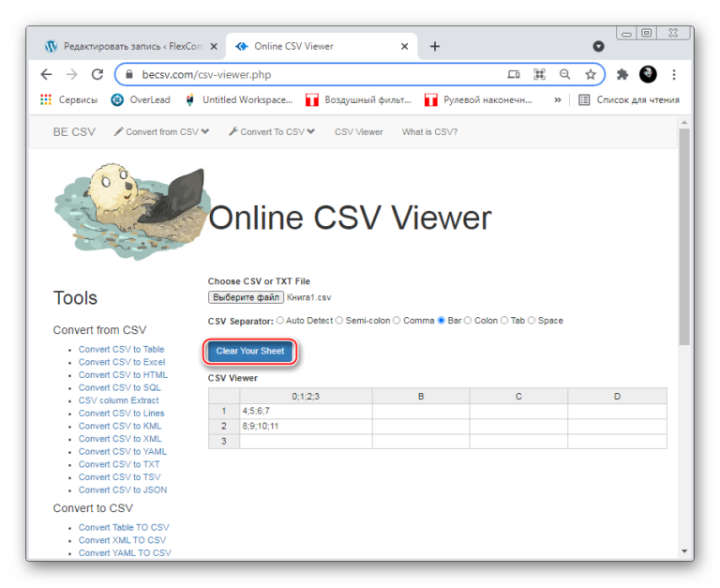
Task: Click the browser back arrow
Action: click(x=46, y=74)
